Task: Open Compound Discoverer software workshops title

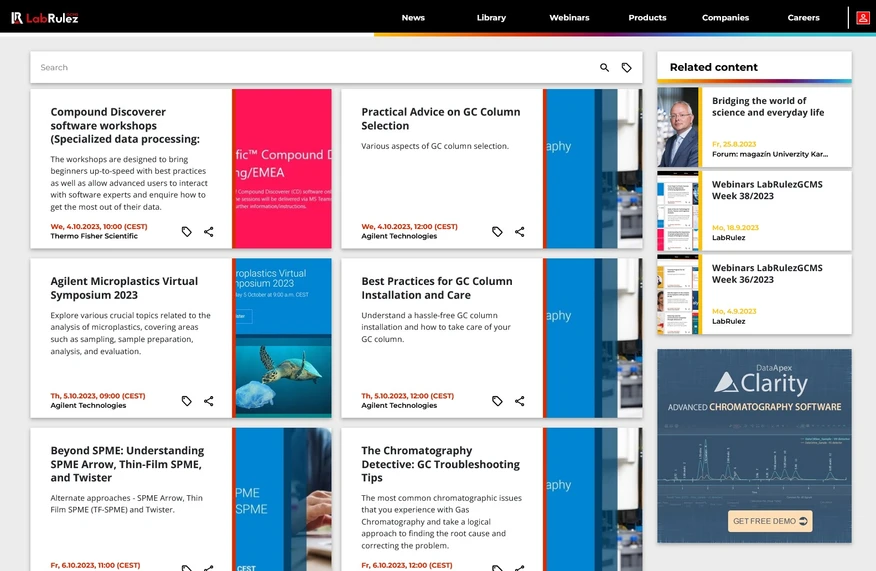Action: [125, 126]
